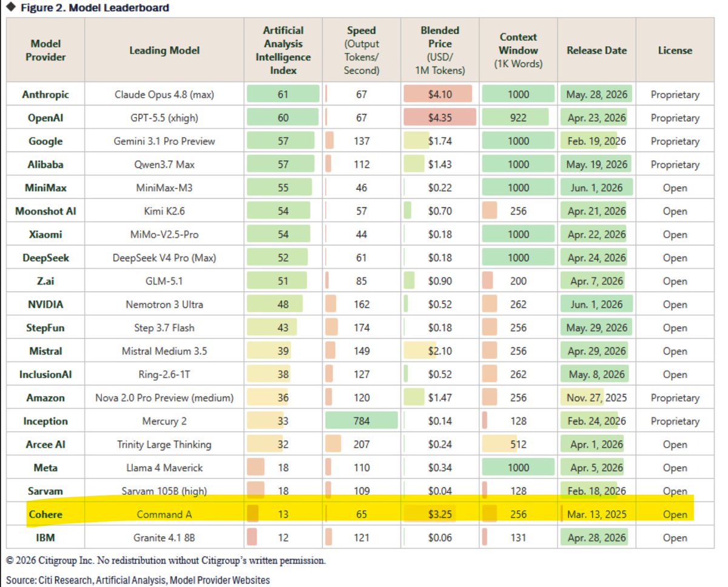
Task: Click the $3.25 price in Cohere row
Action: (440, 515)
